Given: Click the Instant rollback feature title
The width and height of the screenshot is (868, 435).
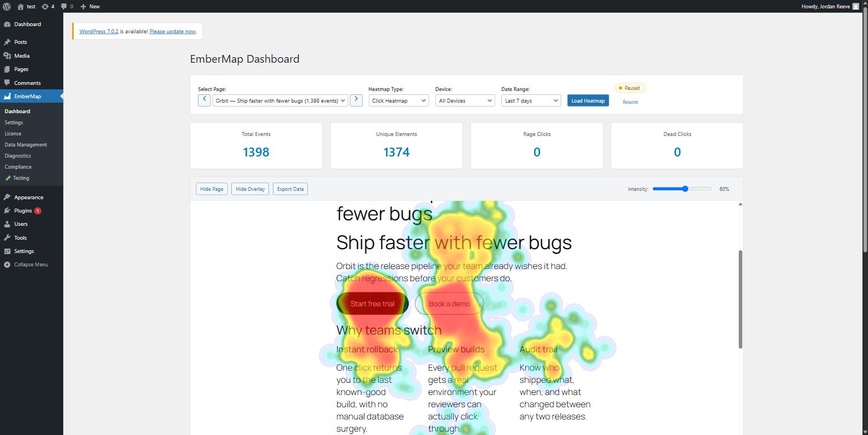Looking at the screenshot, I should click(367, 350).
